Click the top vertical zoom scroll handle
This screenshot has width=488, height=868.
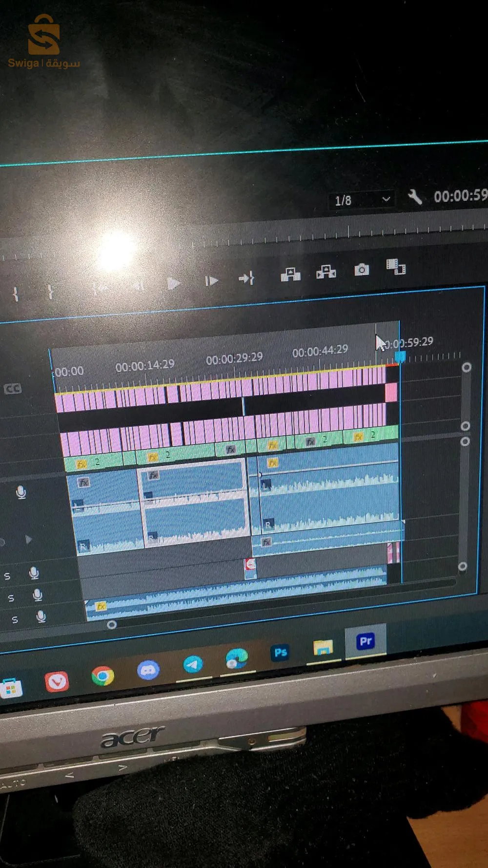[467, 367]
